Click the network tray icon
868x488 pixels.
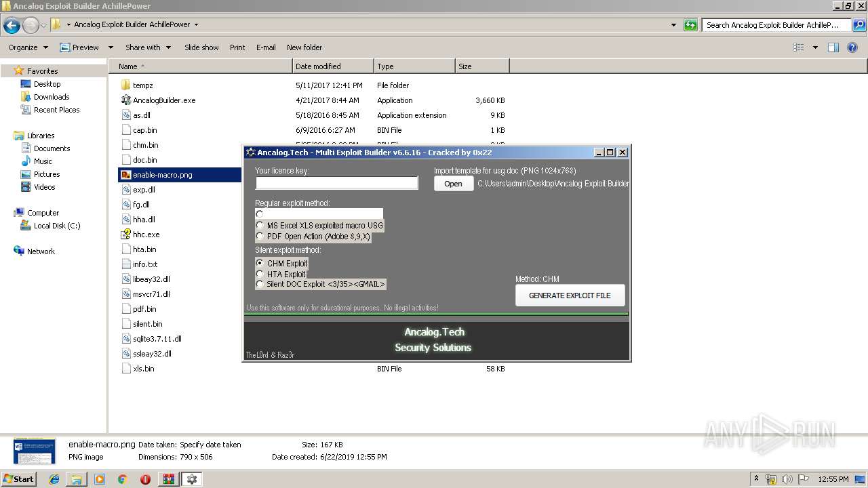(772, 479)
